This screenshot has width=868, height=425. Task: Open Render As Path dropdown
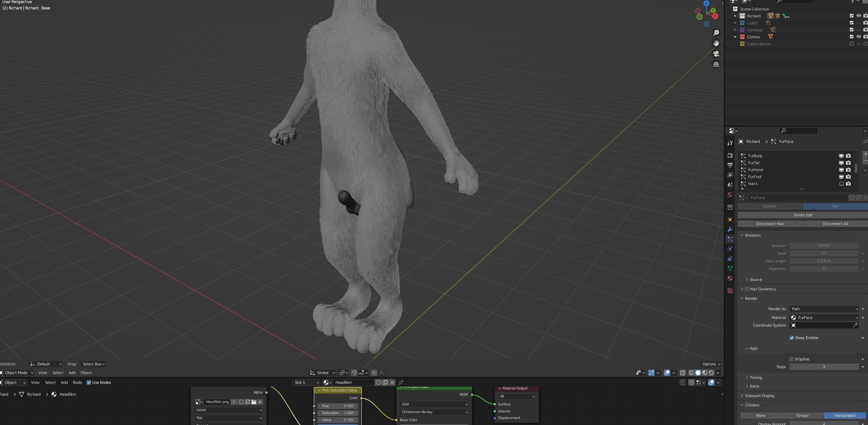tap(824, 309)
